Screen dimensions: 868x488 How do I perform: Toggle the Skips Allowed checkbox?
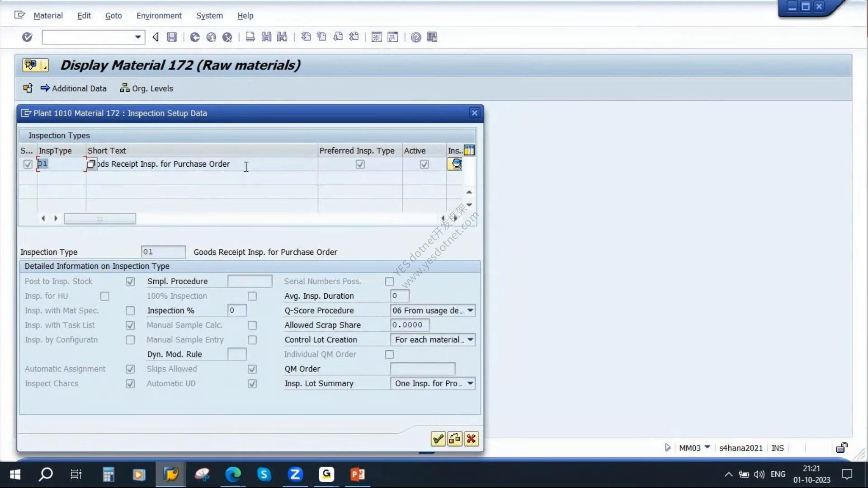(x=252, y=369)
